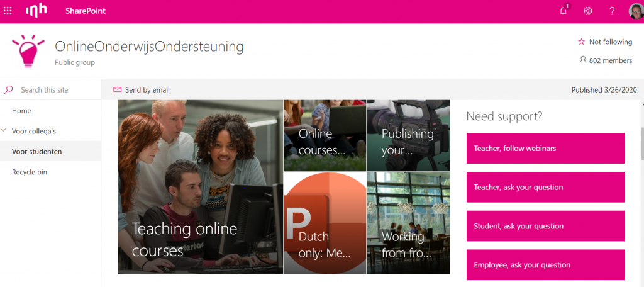Click Teacher, follow webinars button
This screenshot has height=287, width=644.
tap(545, 149)
